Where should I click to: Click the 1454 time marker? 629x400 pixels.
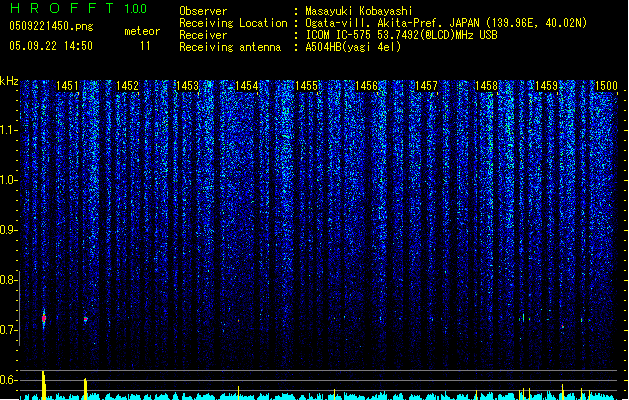(247, 86)
